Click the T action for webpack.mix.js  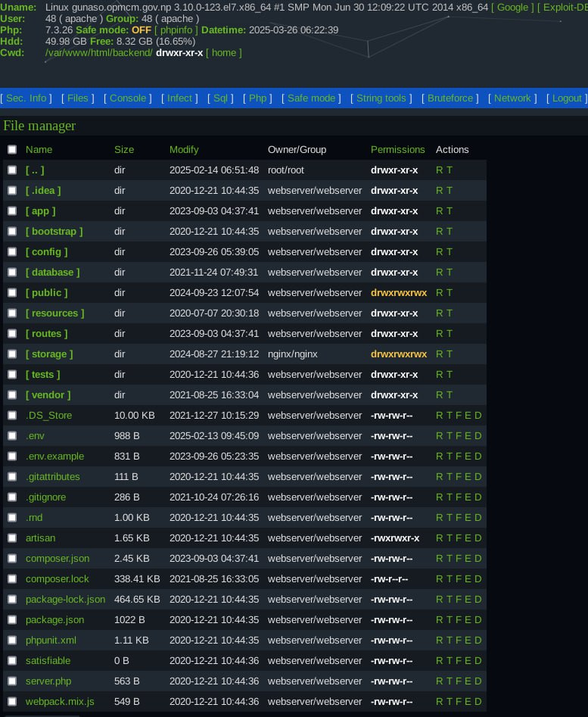(x=449, y=701)
